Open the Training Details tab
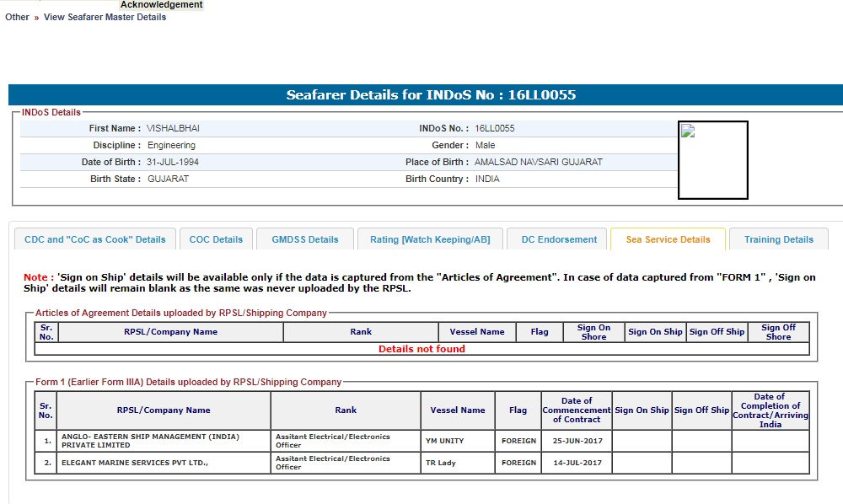The width and height of the screenshot is (843, 504). point(778,239)
